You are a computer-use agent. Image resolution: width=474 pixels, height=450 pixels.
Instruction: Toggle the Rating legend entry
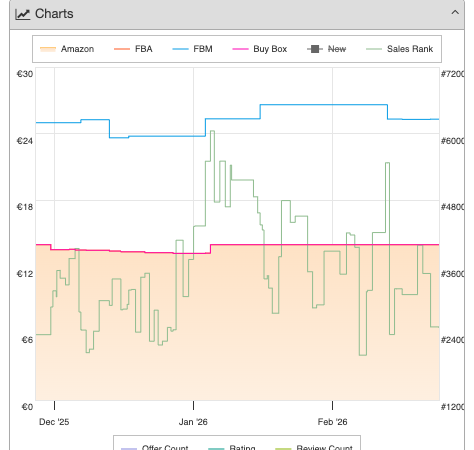pyautogui.click(x=232, y=447)
